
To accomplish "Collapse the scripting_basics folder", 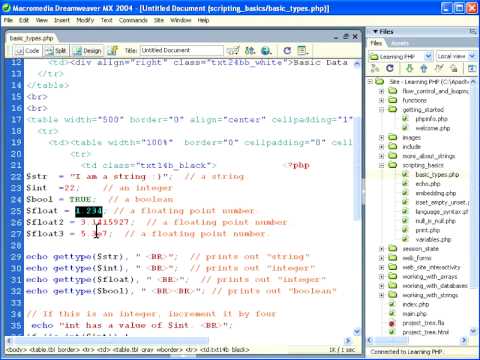I will pyautogui.click(x=382, y=165).
